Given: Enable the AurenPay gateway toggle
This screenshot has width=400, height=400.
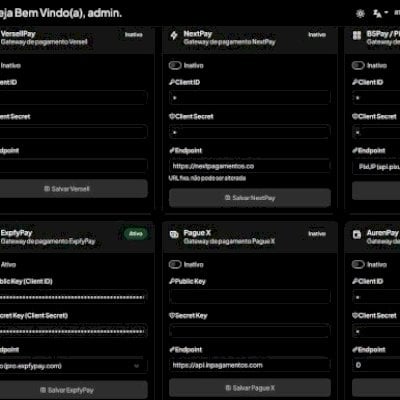Looking at the screenshot, I should 358,265.
